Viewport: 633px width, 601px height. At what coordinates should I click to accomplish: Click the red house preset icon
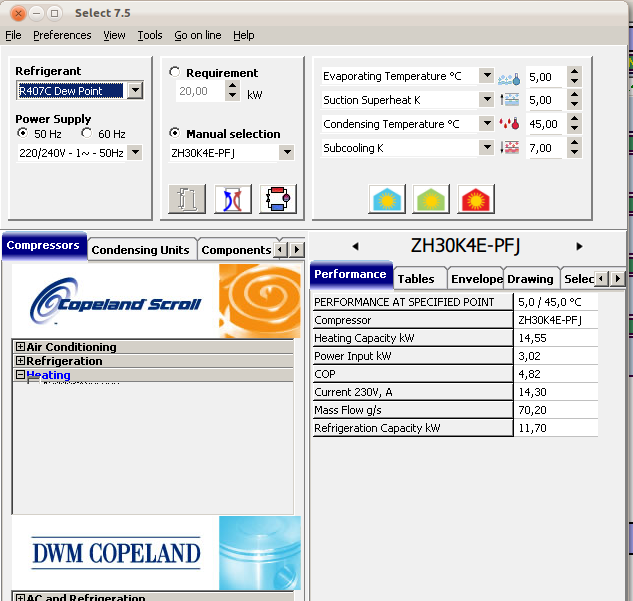(x=477, y=199)
